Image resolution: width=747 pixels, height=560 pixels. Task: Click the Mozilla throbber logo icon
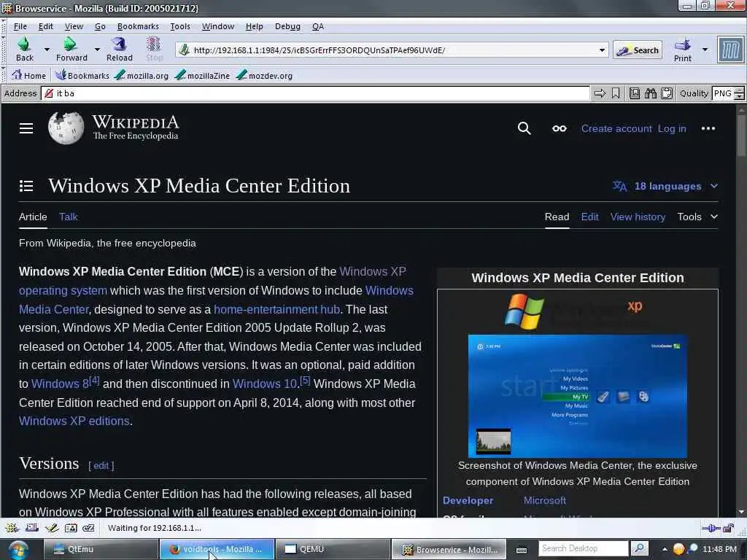[731, 50]
